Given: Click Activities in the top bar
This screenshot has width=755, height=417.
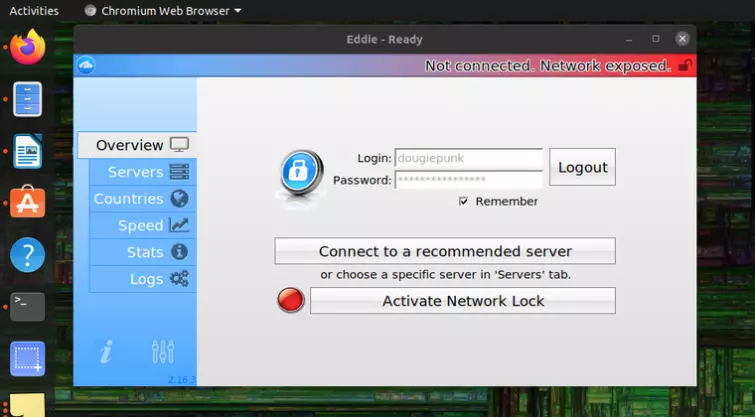Looking at the screenshot, I should tap(34, 11).
